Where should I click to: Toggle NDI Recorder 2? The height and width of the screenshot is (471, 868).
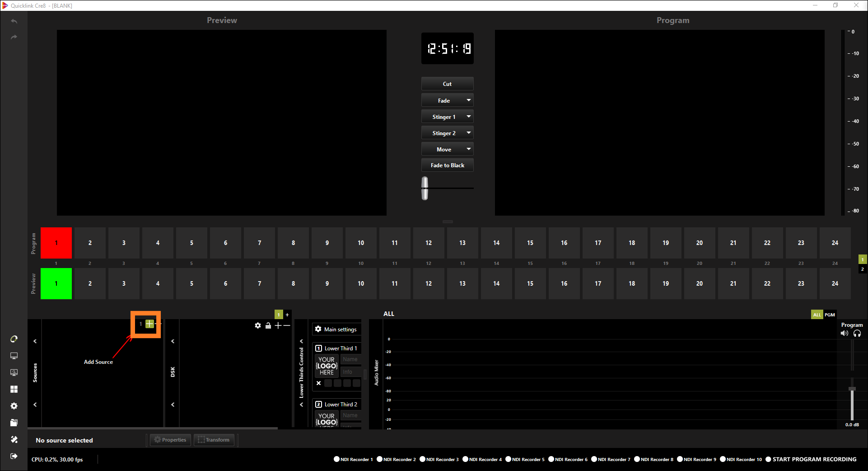click(x=396, y=459)
